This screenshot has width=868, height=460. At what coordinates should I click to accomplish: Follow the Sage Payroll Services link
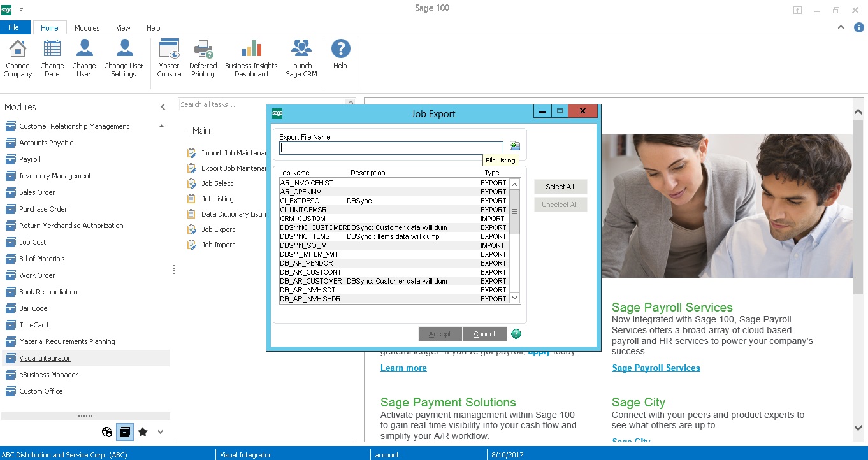pyautogui.click(x=656, y=368)
